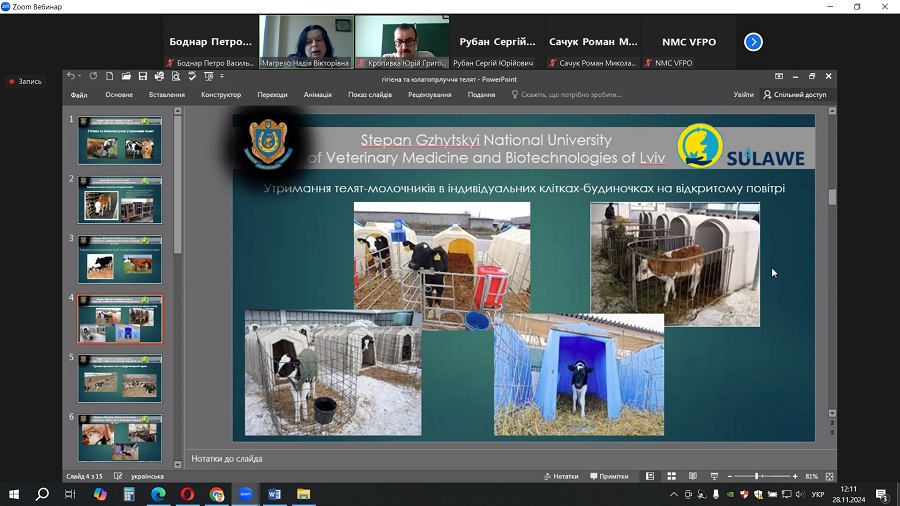
Task: Open Opera browser from taskbar
Action: point(187,494)
